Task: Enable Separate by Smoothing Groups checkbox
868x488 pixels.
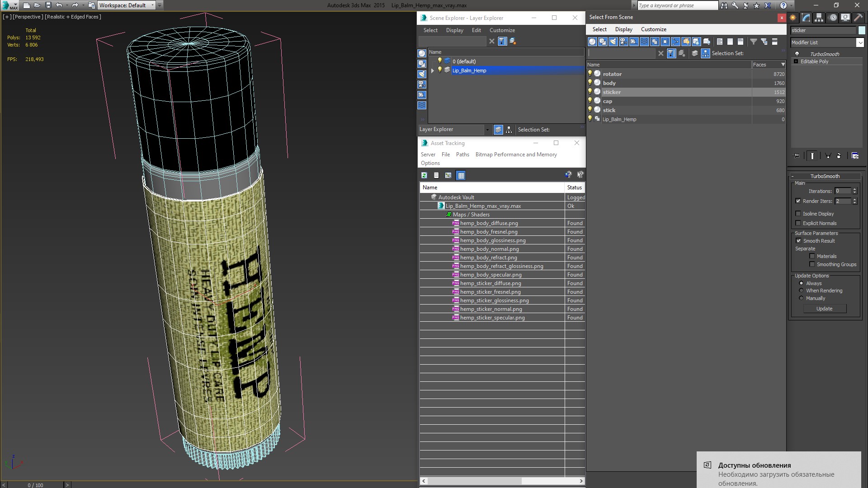Action: (x=812, y=264)
